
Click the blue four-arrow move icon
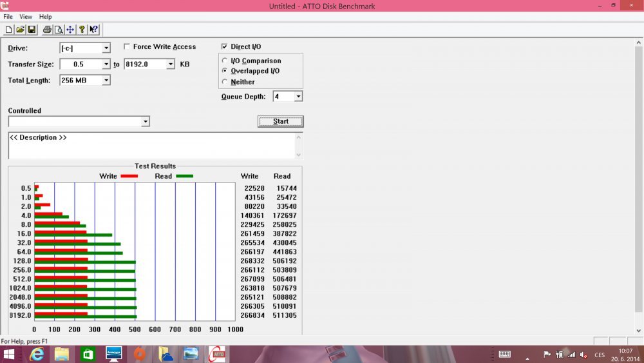70,30
